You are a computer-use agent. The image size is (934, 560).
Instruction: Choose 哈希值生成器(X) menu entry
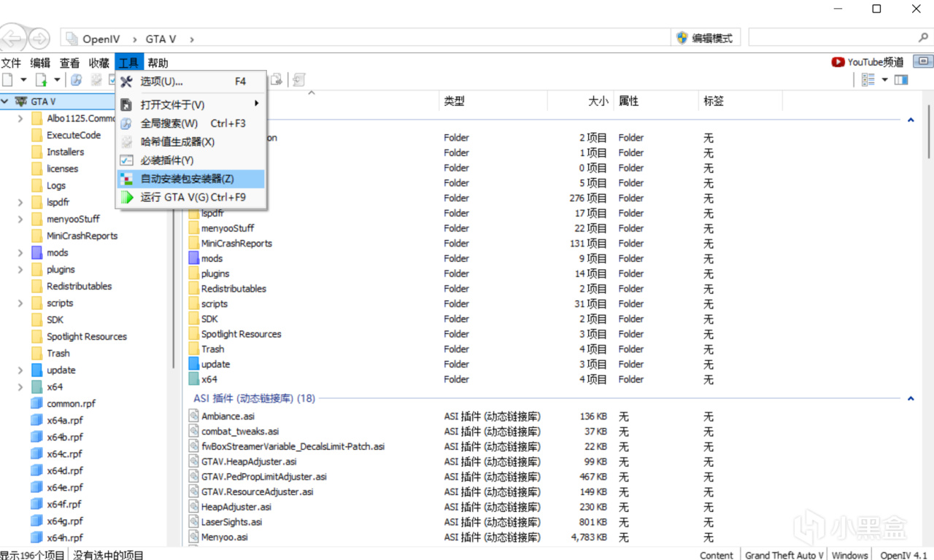point(191,142)
